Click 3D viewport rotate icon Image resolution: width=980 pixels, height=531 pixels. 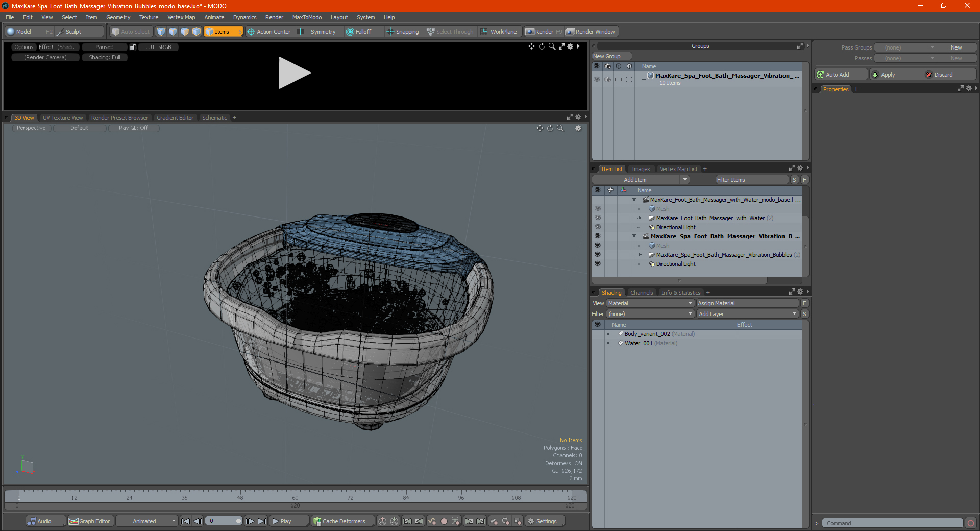(x=550, y=128)
